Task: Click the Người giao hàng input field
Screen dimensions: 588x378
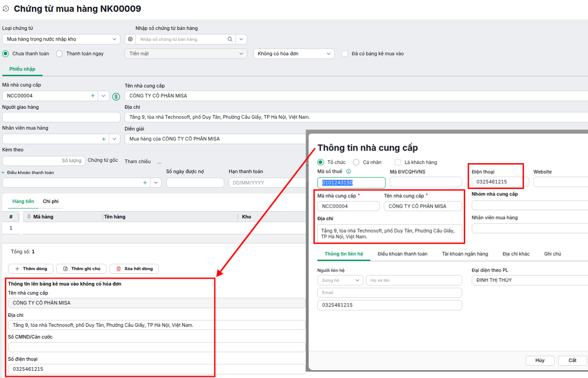Action: [61, 117]
